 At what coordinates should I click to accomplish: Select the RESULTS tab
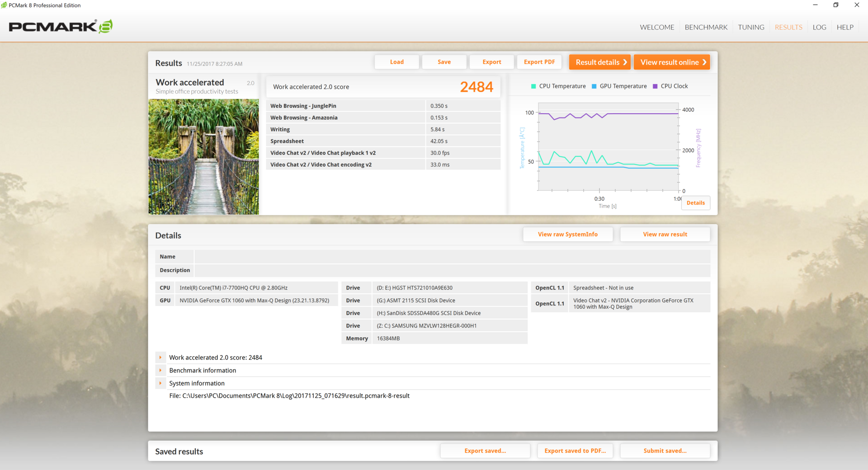coord(788,27)
